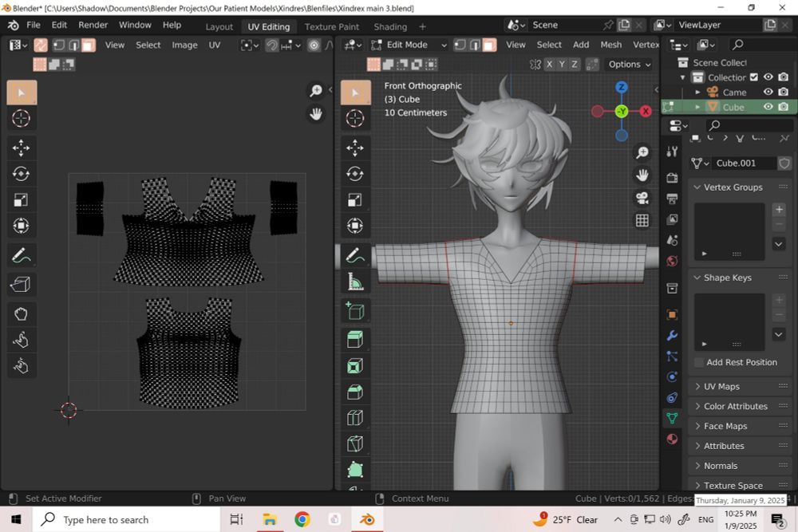This screenshot has height=532, width=798.
Task: Toggle X axis mirror in viewport header
Action: point(550,64)
